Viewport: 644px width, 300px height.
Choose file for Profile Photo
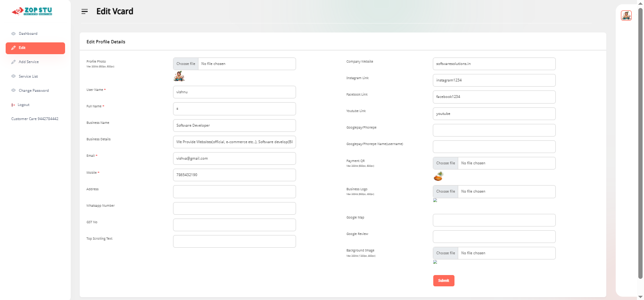click(186, 64)
